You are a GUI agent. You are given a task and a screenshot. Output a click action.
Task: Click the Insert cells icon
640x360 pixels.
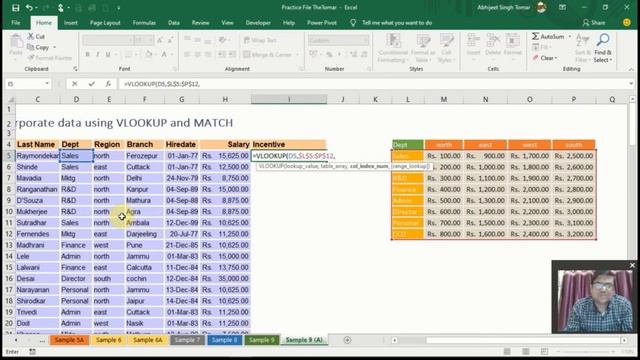pyautogui.click(x=473, y=41)
